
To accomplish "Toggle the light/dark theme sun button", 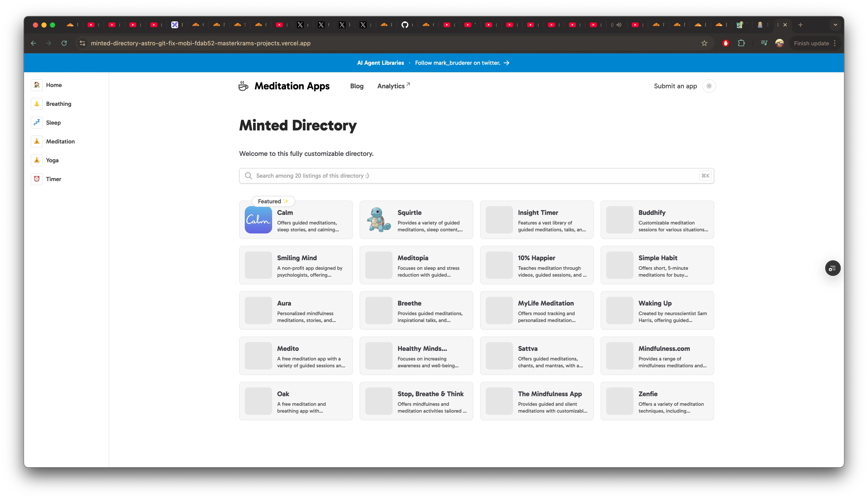I will (x=709, y=86).
